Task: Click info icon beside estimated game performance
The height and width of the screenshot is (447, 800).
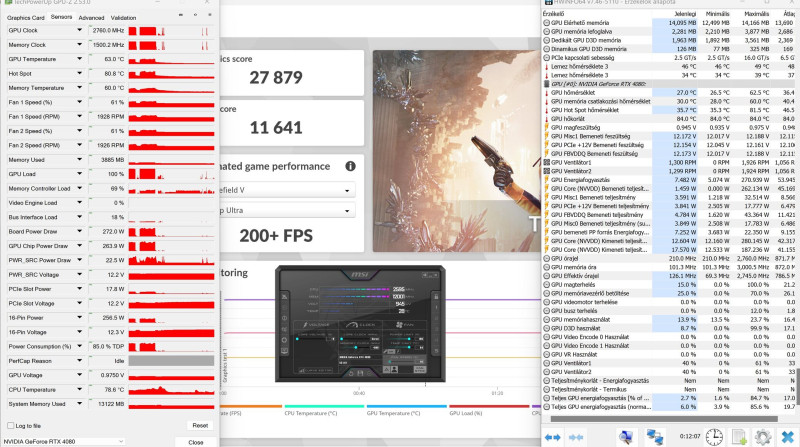Action: coord(350,166)
